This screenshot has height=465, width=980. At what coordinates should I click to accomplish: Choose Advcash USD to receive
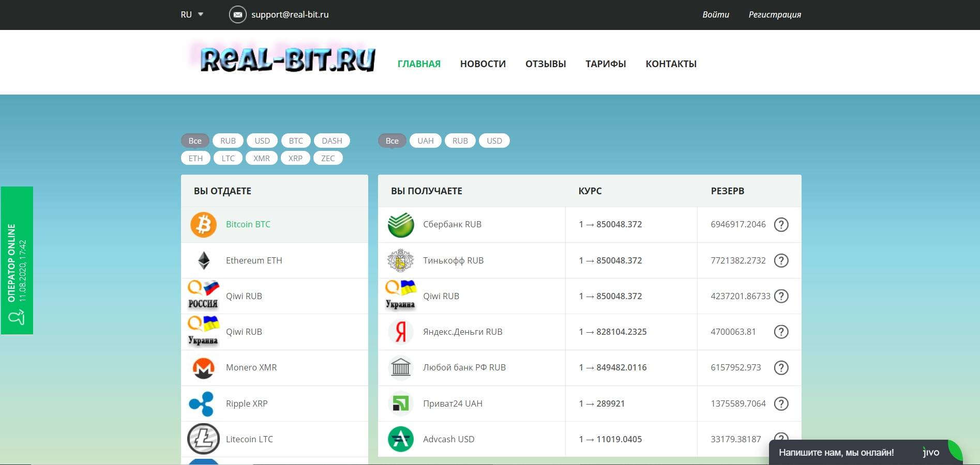590,439
